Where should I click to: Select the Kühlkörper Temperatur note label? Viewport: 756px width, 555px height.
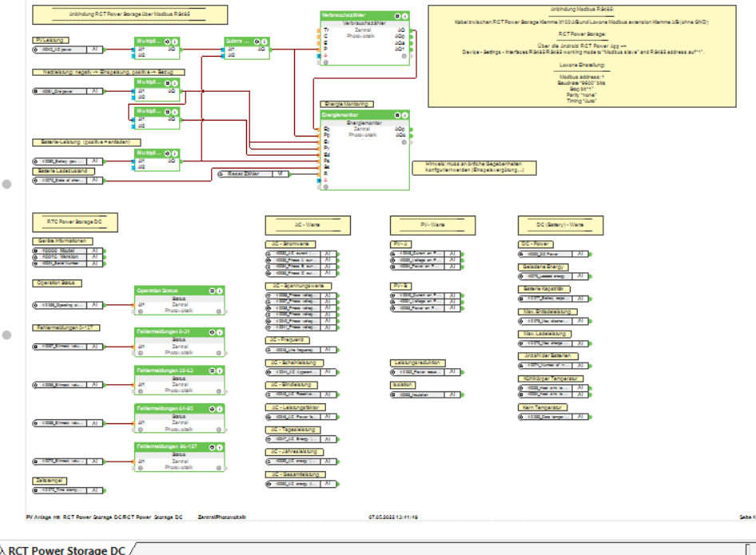(551, 379)
